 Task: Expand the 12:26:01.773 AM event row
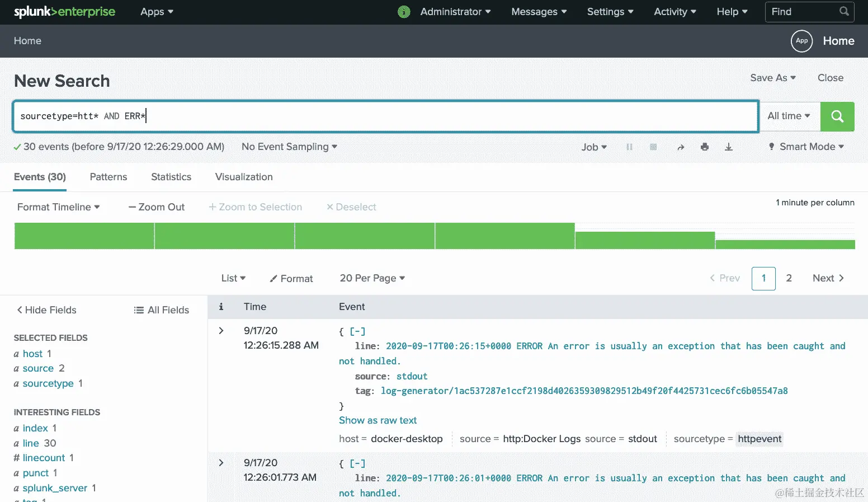point(221,463)
